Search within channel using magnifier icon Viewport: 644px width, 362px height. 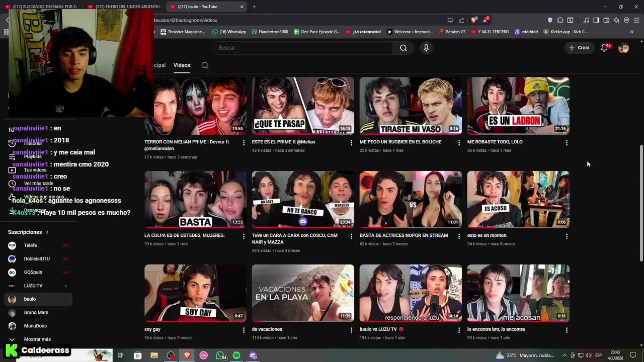pyautogui.click(x=205, y=65)
